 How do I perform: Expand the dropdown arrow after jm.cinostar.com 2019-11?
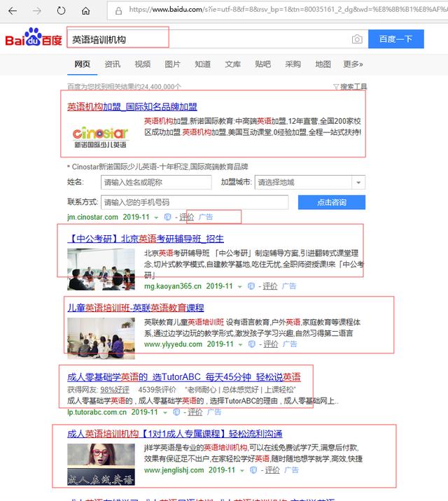(156, 218)
